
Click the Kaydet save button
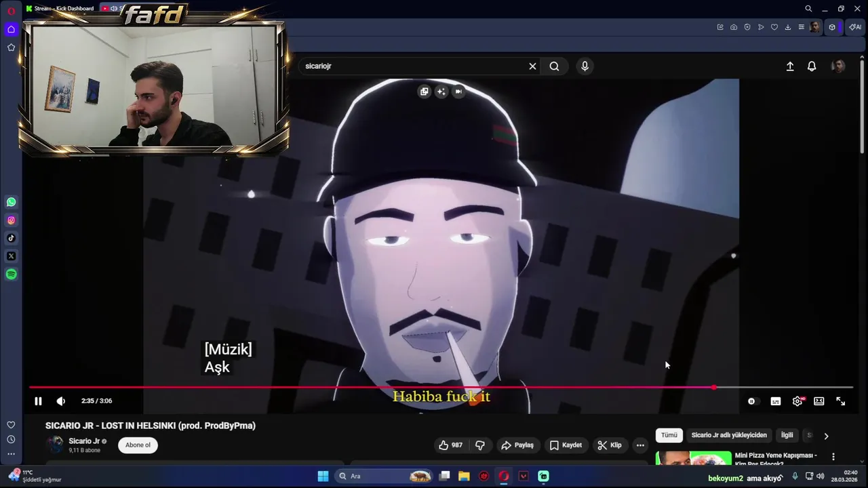pos(566,445)
